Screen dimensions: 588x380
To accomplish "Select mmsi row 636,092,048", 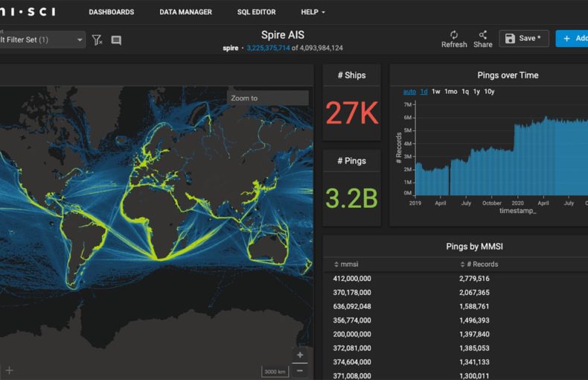I will tap(352, 306).
